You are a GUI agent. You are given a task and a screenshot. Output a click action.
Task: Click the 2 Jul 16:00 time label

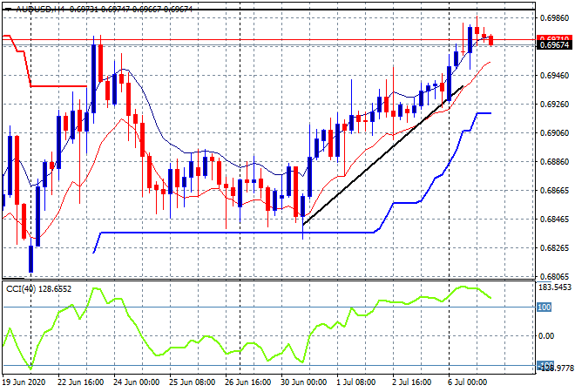pyautogui.click(x=412, y=382)
